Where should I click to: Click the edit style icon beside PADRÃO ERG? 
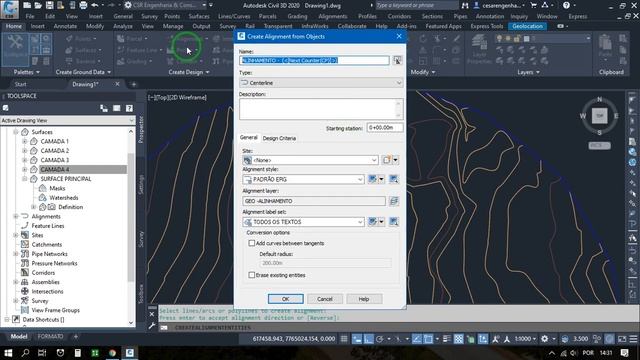tap(372, 179)
